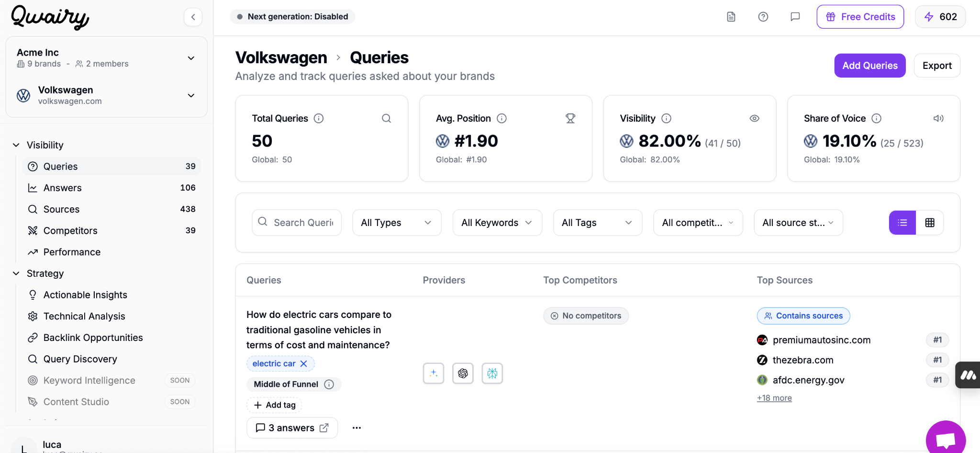This screenshot has width=980, height=453.
Task: Open Backlink Opportunities in the sidebar
Action: coord(111,338)
